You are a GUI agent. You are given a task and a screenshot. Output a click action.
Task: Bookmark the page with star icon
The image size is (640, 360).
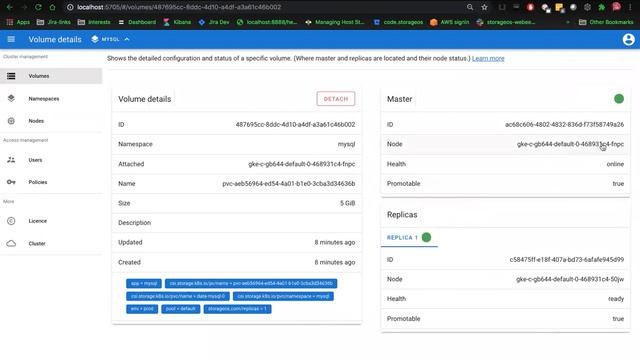484,7
